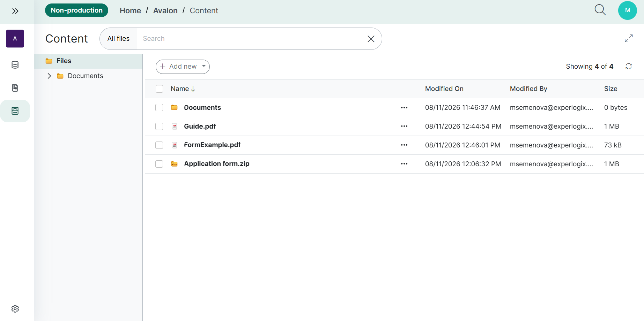The height and width of the screenshot is (321, 644).
Task: Click the FormExample.pdf file icon
Action: click(x=175, y=145)
